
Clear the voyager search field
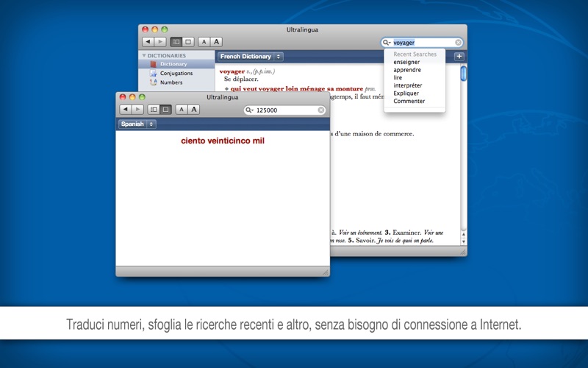pos(458,43)
